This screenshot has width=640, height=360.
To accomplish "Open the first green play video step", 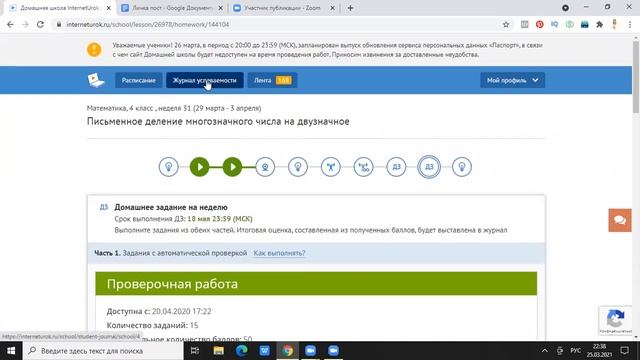I will tap(200, 167).
